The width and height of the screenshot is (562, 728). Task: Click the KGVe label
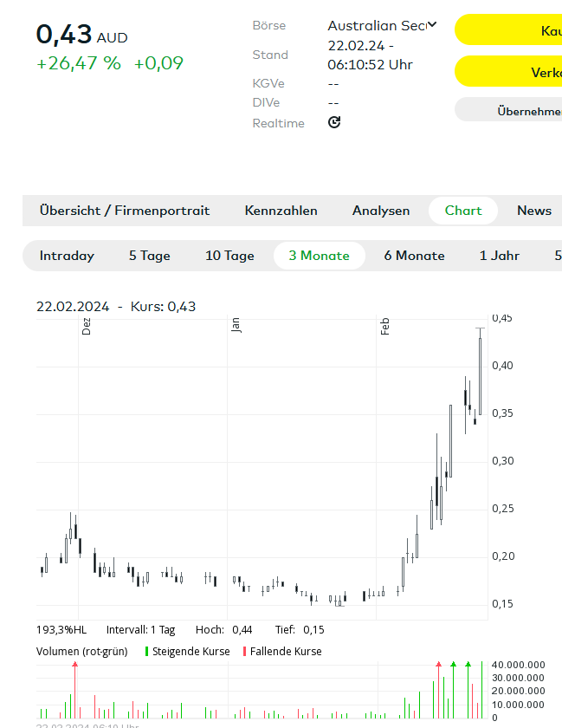[268, 83]
